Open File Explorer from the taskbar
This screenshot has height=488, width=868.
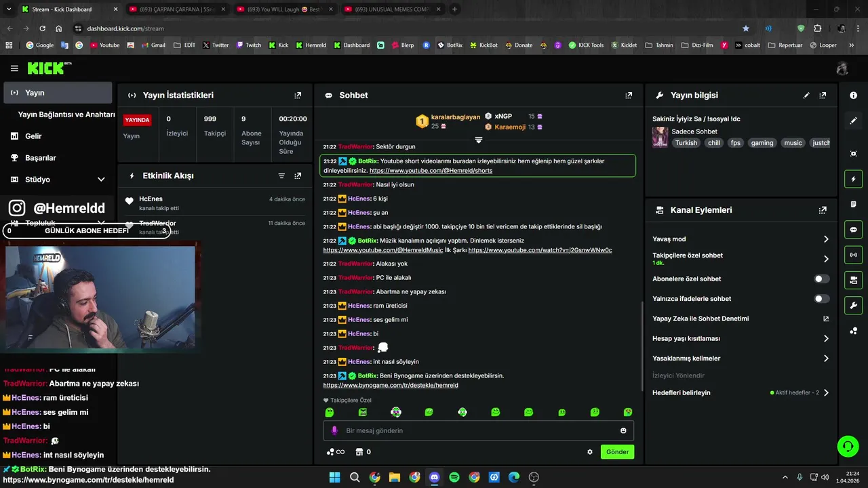(395, 477)
